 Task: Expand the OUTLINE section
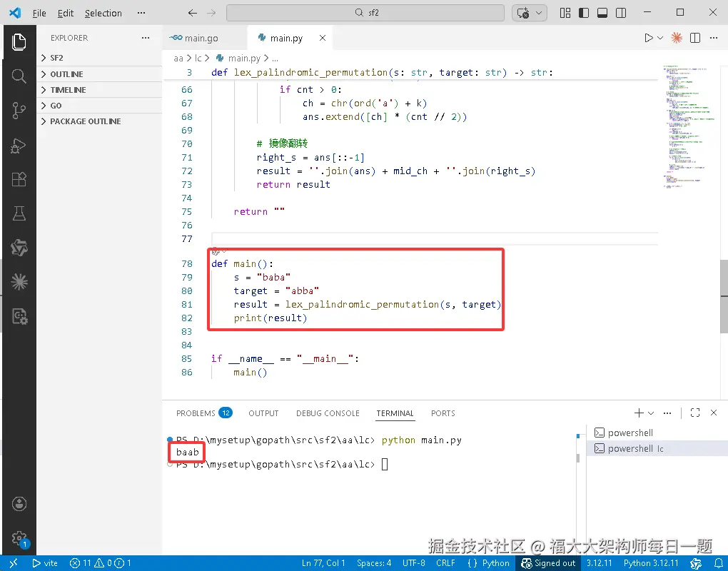[x=99, y=74]
